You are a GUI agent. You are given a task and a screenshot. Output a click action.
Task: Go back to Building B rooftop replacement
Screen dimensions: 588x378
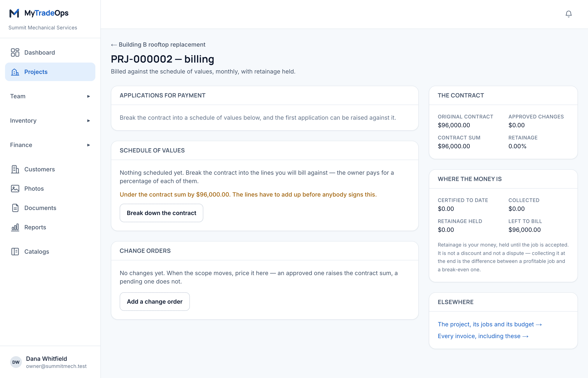click(x=158, y=45)
